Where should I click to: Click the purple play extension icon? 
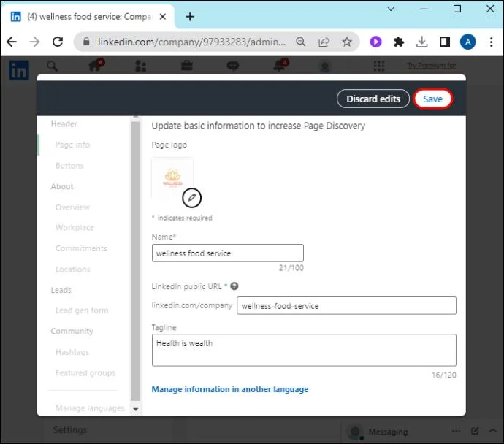coord(375,42)
